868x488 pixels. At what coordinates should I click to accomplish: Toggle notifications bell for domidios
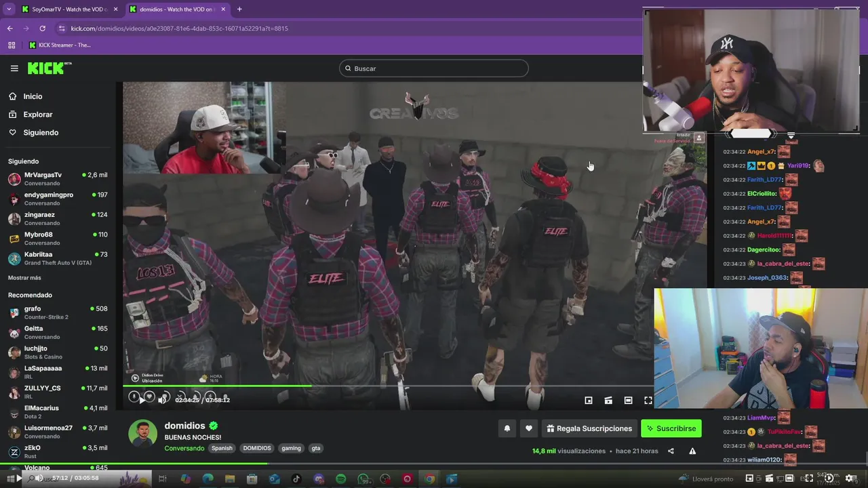pyautogui.click(x=507, y=428)
